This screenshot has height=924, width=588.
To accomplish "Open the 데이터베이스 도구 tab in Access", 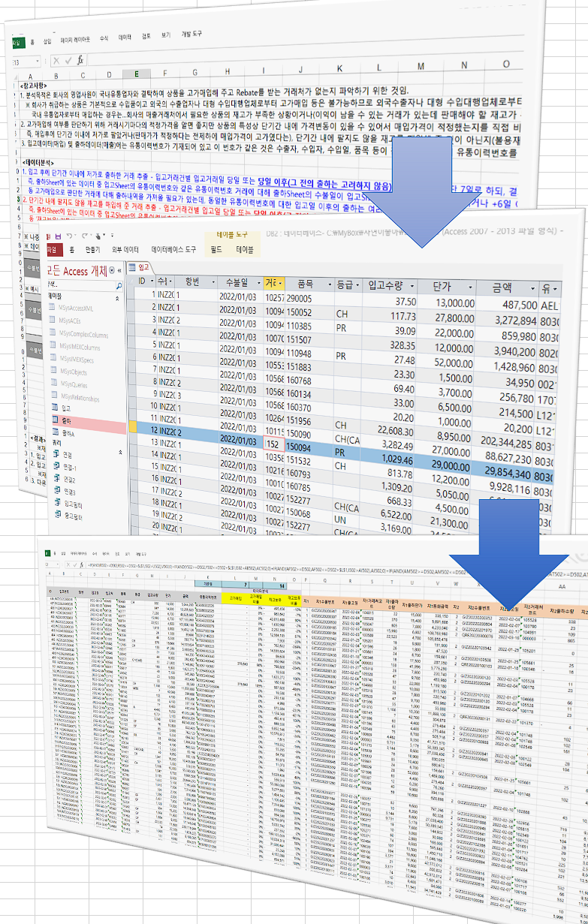I will 175,250.
